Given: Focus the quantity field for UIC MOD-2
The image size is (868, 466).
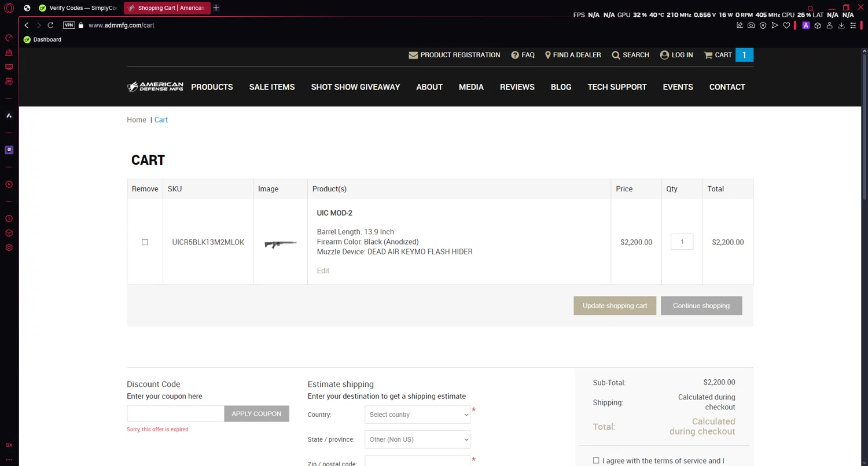Looking at the screenshot, I should pyautogui.click(x=682, y=242).
